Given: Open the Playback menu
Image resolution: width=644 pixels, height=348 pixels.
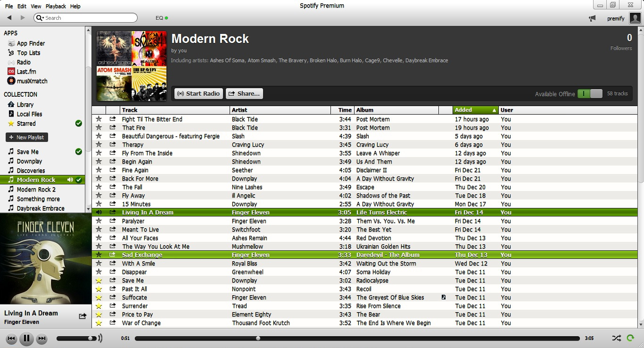Looking at the screenshot, I should pyautogui.click(x=56, y=6).
